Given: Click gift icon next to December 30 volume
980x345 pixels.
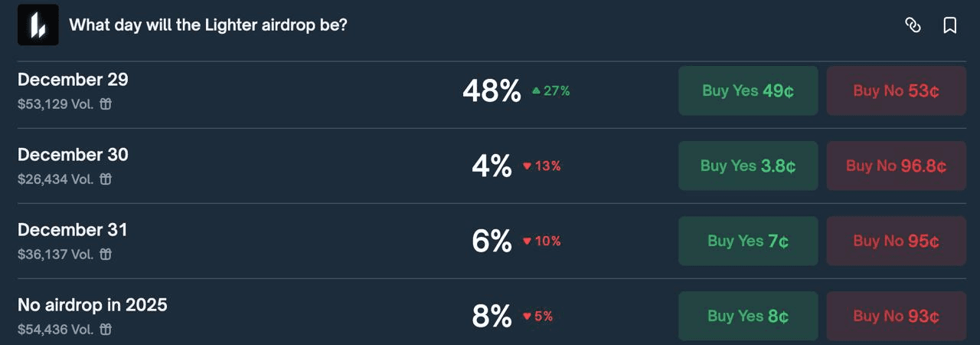Looking at the screenshot, I should pyautogui.click(x=106, y=179).
